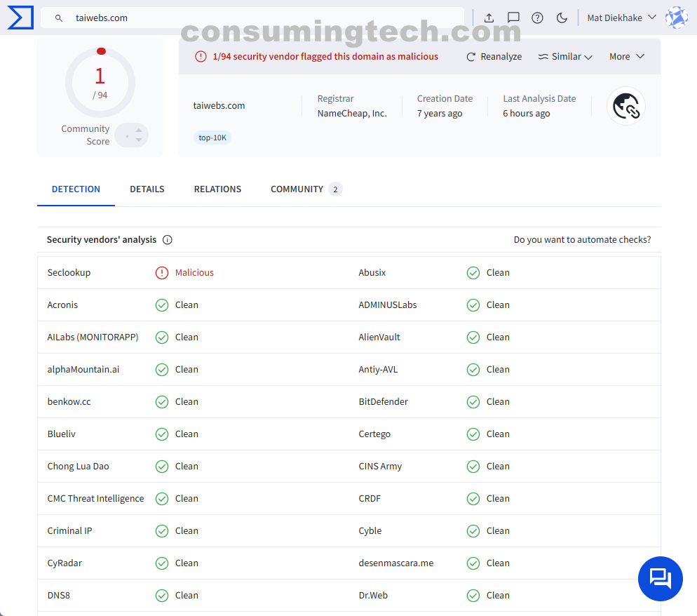Expand the Similar dropdown
The image size is (697, 616).
[x=565, y=57]
